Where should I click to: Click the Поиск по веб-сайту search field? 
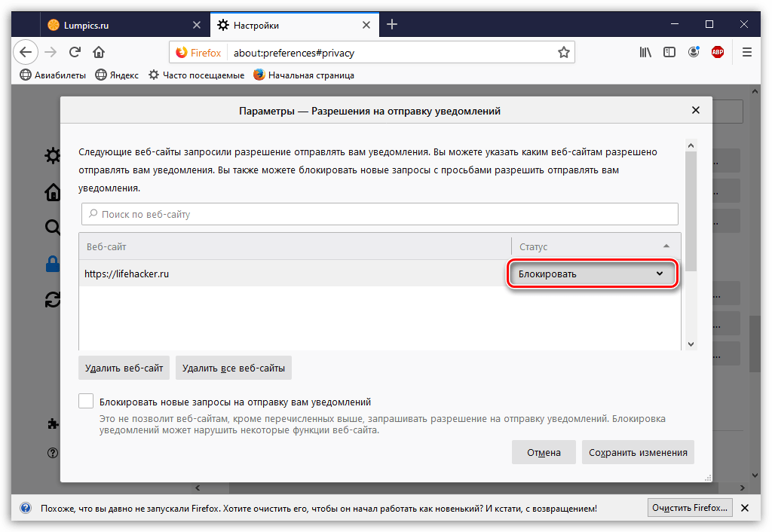[380, 214]
